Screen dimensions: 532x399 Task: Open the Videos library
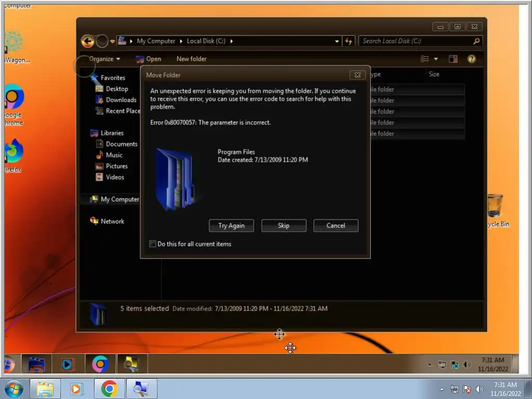coord(115,177)
